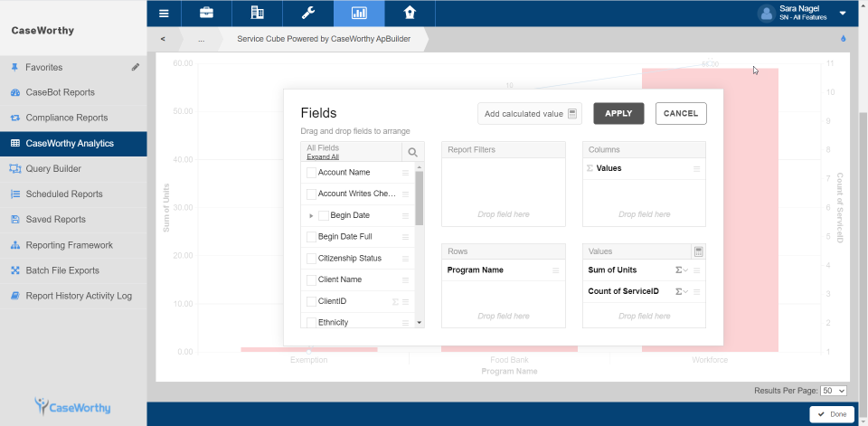Open the hamburger main menu

(x=164, y=14)
